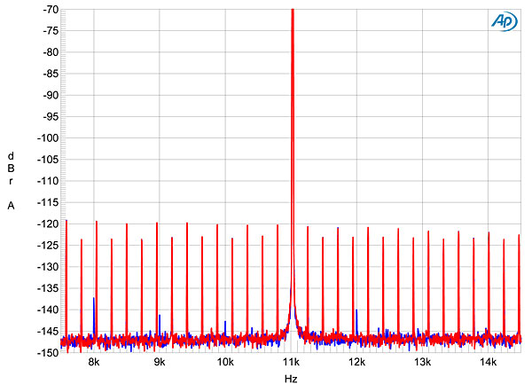The width and height of the screenshot is (532, 392).
Task: Click the blue spike at 9k
Action: [160, 324]
